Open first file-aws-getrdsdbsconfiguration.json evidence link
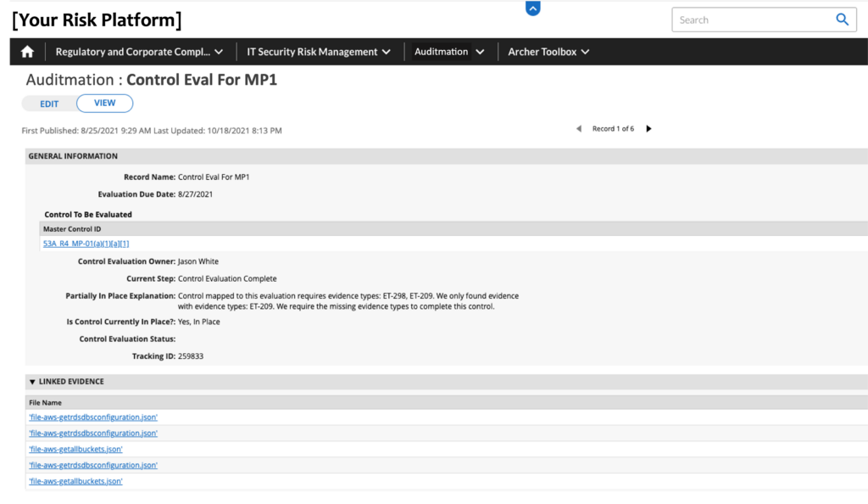The width and height of the screenshot is (868, 504). pos(93,417)
